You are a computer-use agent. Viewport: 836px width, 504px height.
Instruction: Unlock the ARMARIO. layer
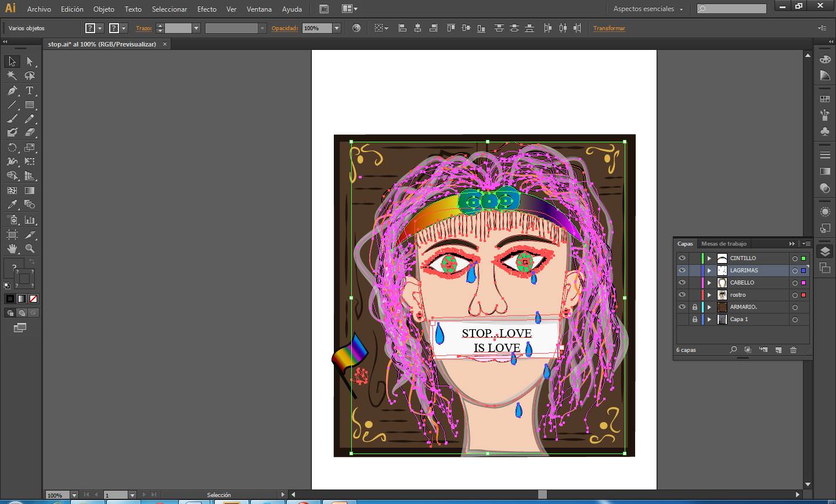tap(694, 307)
